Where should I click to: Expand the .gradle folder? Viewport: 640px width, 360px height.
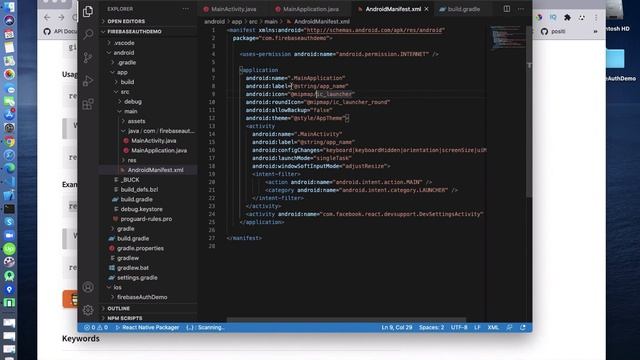coord(148,62)
